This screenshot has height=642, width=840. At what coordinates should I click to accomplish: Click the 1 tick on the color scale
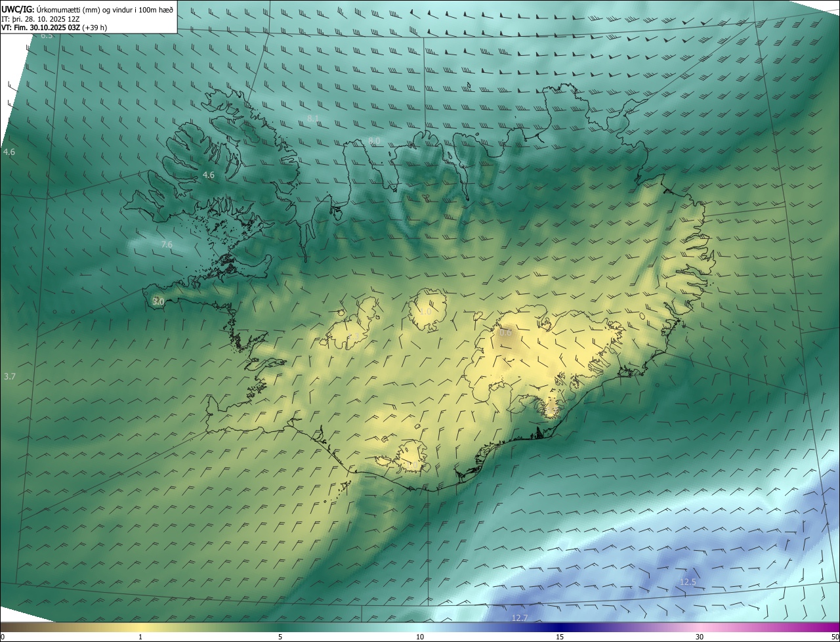point(140,637)
